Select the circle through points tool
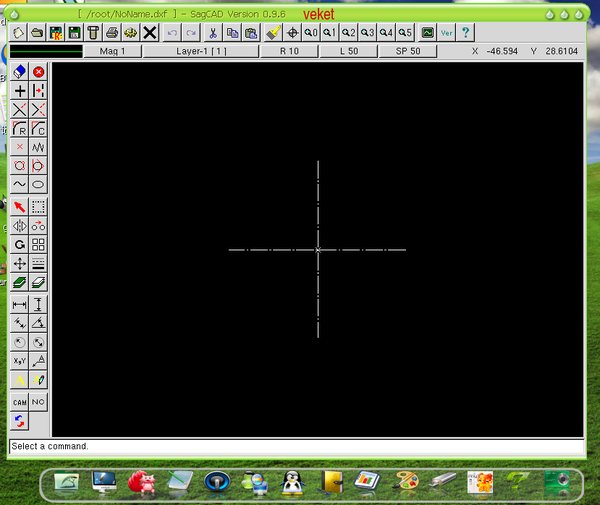This screenshot has width=600, height=505. 20,166
